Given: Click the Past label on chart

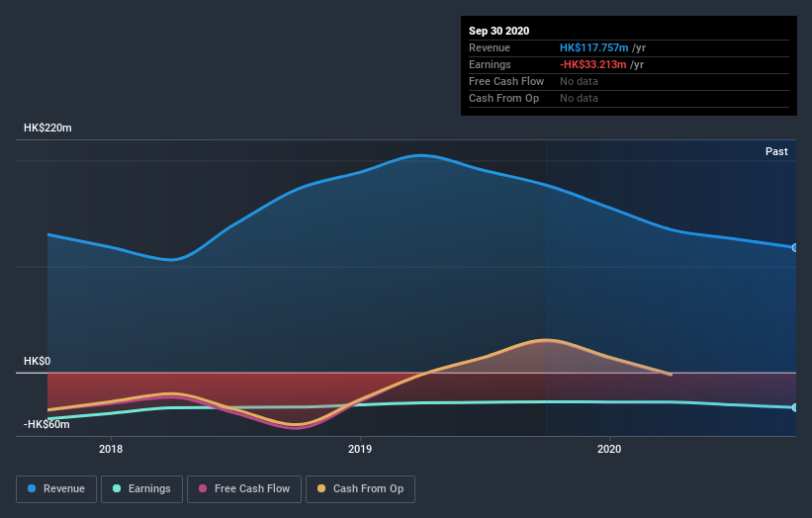Looking at the screenshot, I should tap(776, 151).
